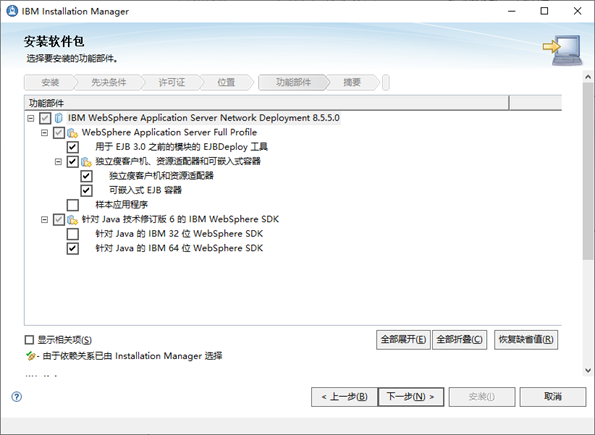Select the 功能部件 wizard step
The width and height of the screenshot is (595, 435).
(x=293, y=82)
